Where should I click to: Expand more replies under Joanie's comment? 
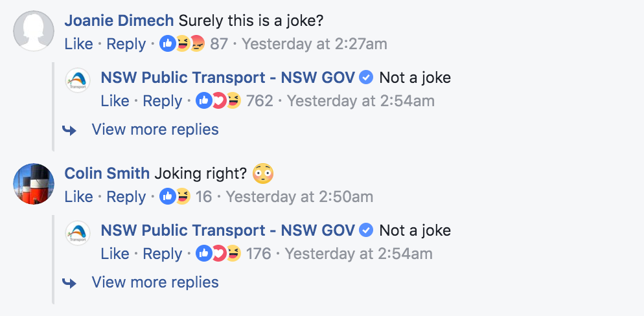tap(155, 130)
